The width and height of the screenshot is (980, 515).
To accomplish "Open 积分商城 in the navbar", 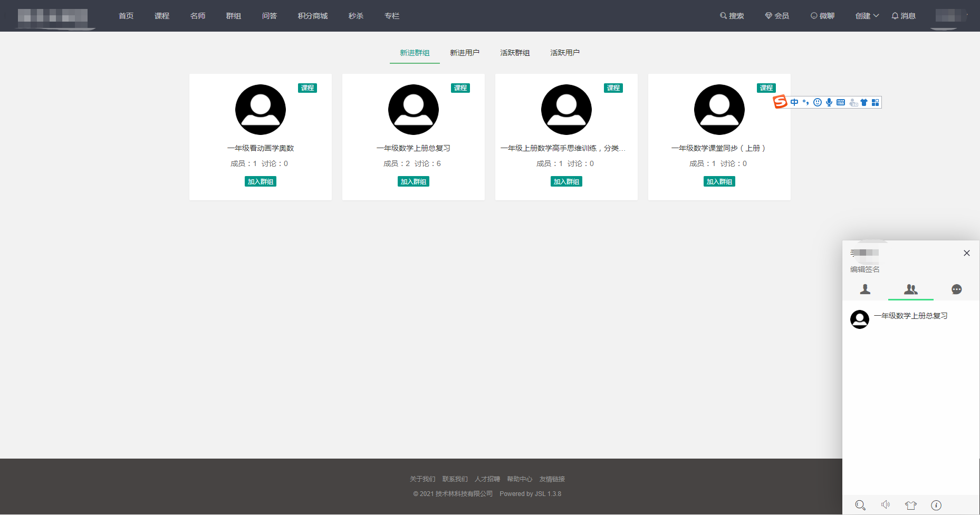I will (x=313, y=16).
